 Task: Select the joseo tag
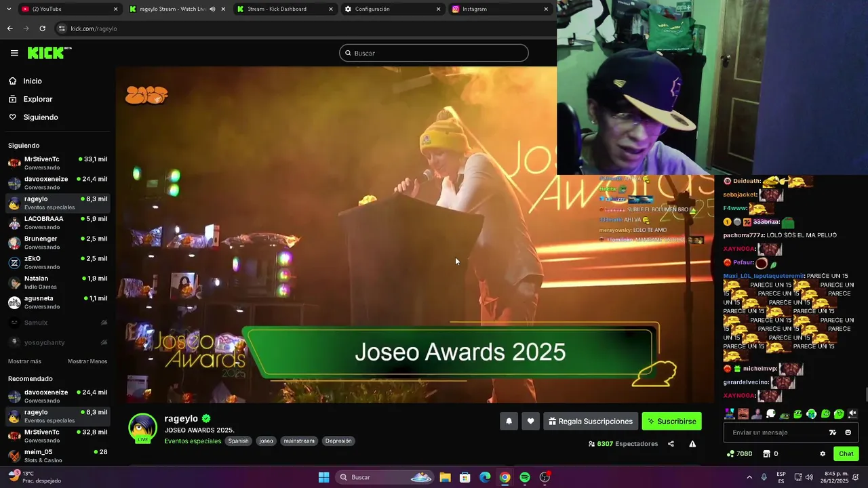click(x=266, y=441)
